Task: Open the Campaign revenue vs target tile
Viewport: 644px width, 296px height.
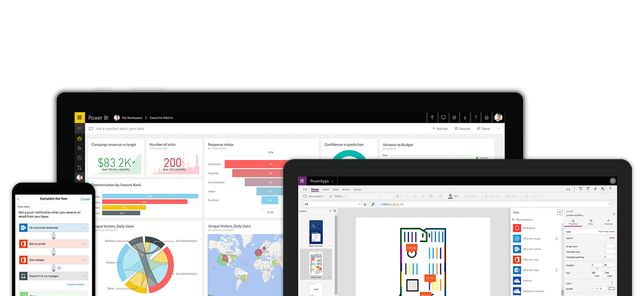Action: (116, 157)
